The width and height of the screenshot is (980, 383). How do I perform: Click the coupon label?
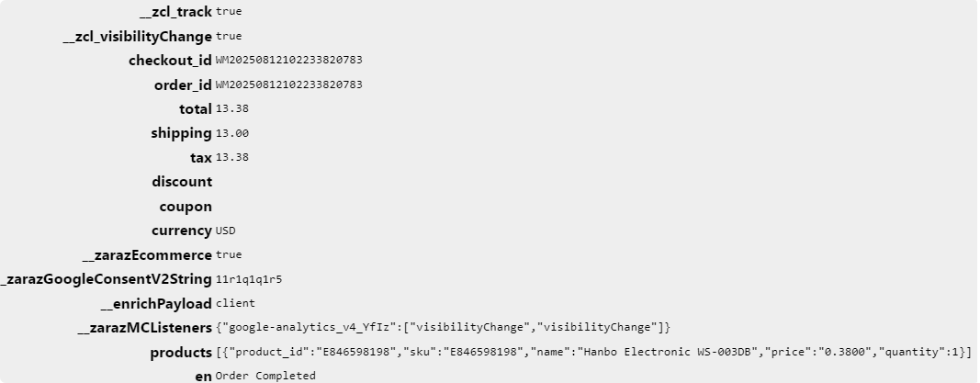pos(186,207)
